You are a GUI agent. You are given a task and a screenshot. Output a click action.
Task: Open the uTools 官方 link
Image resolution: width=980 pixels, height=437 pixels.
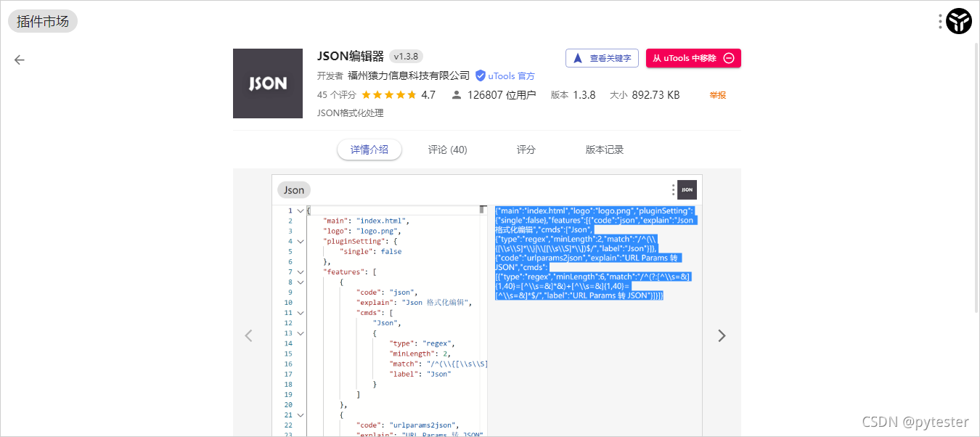[x=511, y=75]
